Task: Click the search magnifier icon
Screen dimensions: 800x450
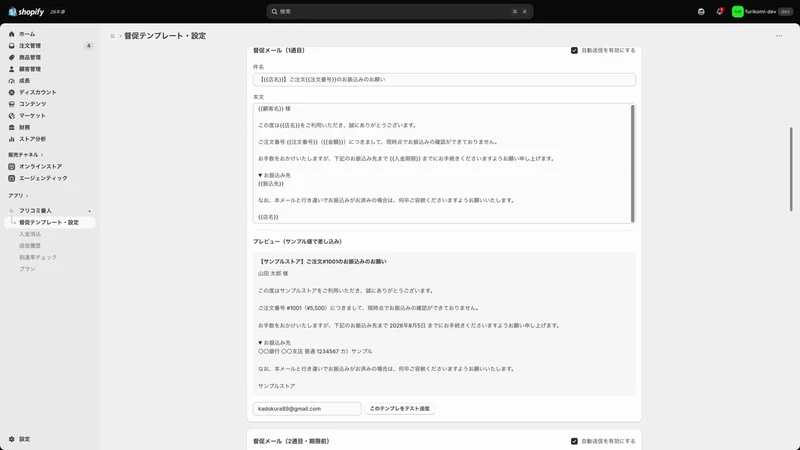Action: (274, 12)
